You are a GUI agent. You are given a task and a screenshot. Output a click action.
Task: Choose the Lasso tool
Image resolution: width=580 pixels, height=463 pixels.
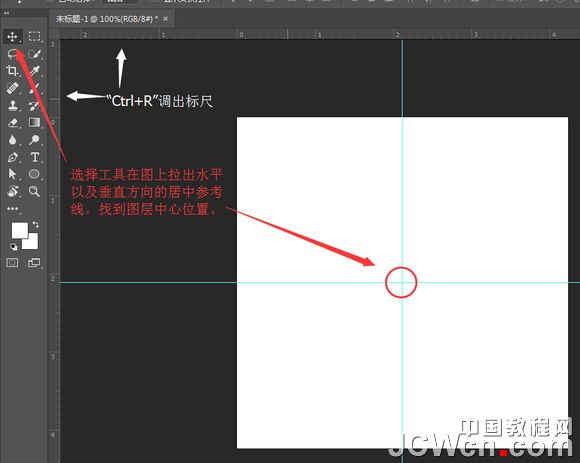click(x=13, y=54)
